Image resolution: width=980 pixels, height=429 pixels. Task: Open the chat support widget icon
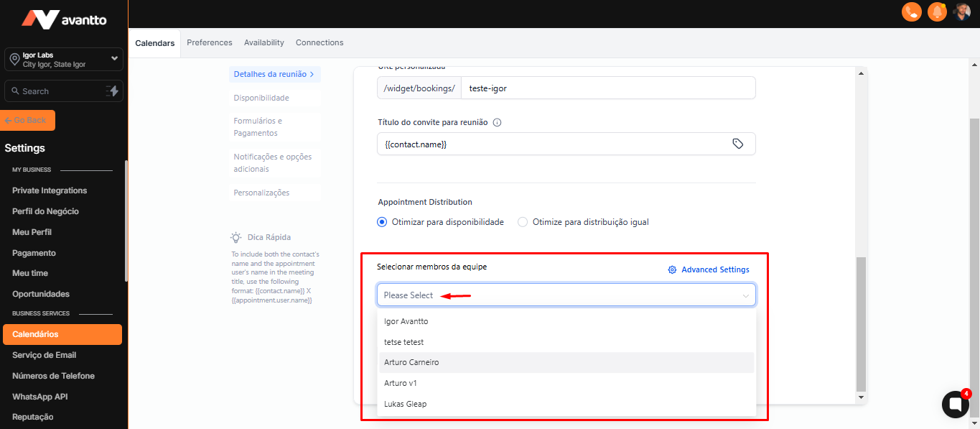(955, 405)
